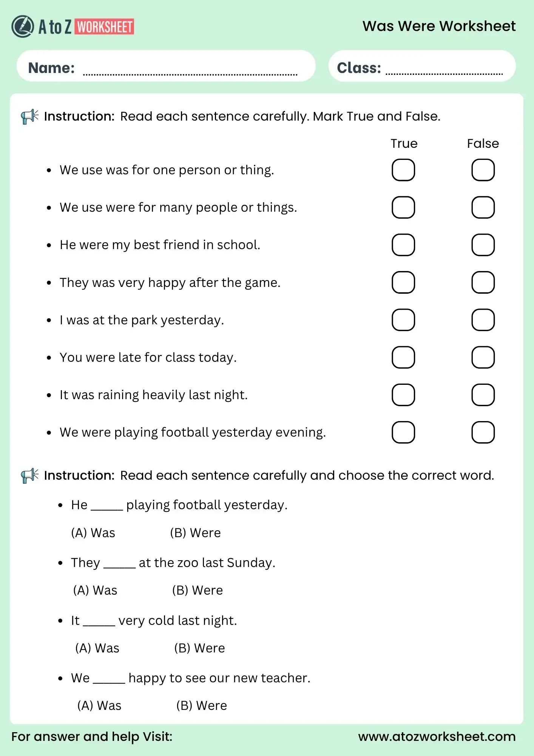The image size is (534, 756).
Task: Click the Name dotted input line
Action: (x=190, y=71)
